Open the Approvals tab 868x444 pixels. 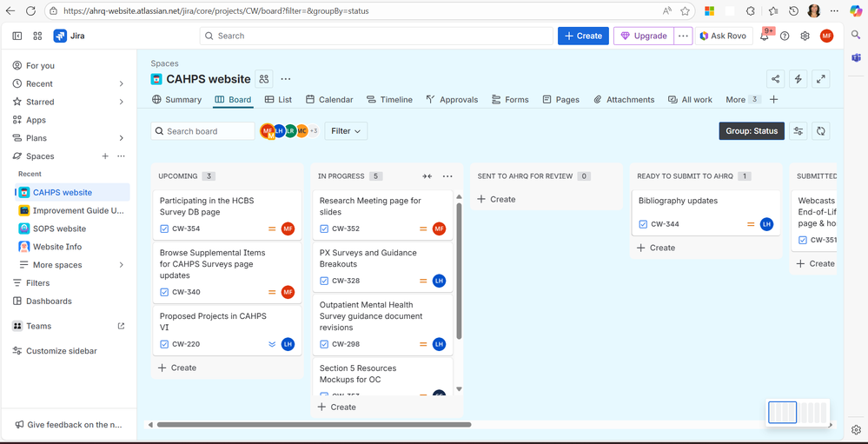452,100
